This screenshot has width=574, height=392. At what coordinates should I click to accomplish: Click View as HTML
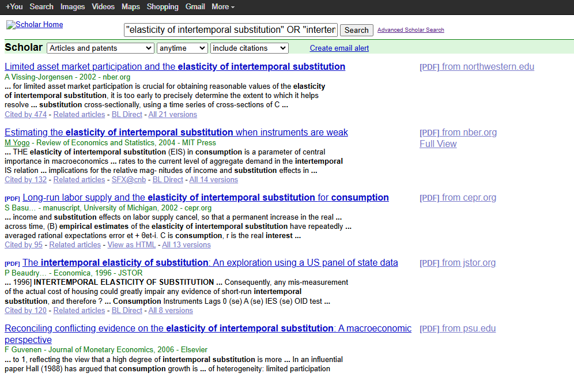point(131,244)
